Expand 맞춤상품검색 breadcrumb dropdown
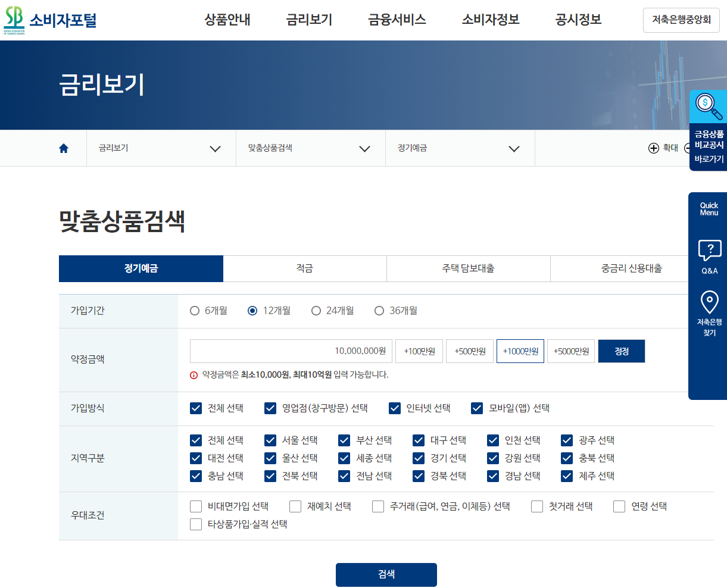The image size is (727, 588). pos(310,148)
